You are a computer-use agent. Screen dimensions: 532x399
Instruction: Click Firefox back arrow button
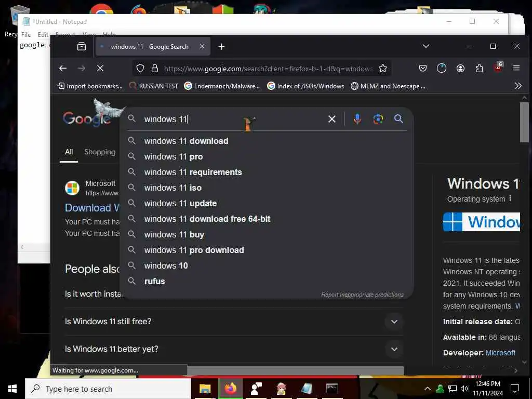point(63,68)
